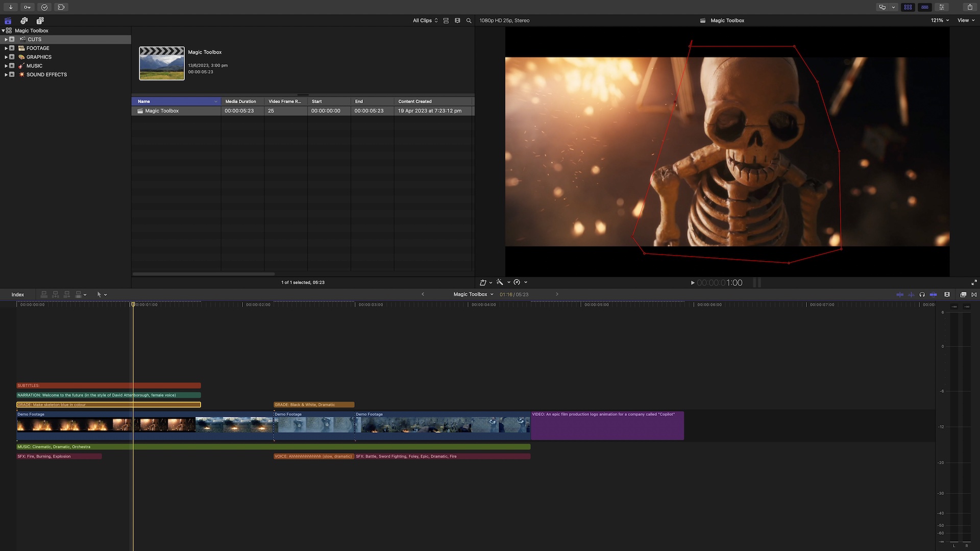
Task: Open the All Clips filter dropdown
Action: [425, 20]
